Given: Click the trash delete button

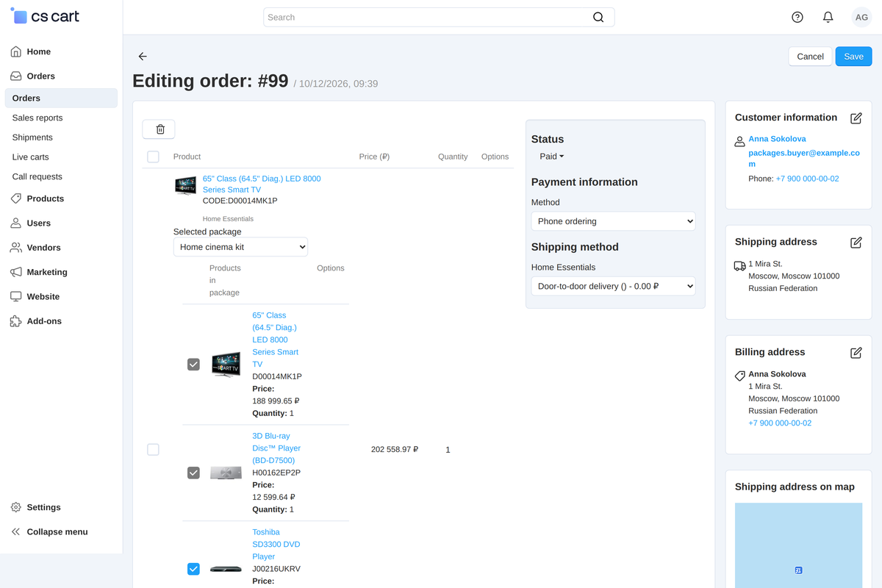Looking at the screenshot, I should tap(159, 129).
